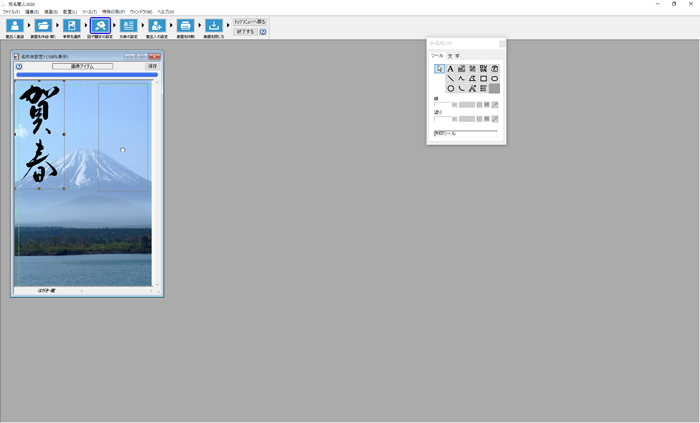Click the line color eyedropper swatch
700x423 pixels.
click(x=494, y=105)
